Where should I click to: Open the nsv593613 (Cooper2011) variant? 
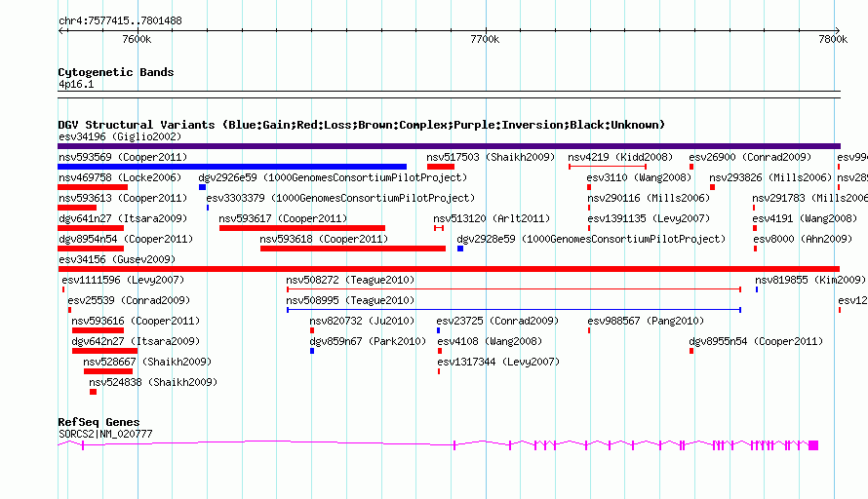pos(77,208)
